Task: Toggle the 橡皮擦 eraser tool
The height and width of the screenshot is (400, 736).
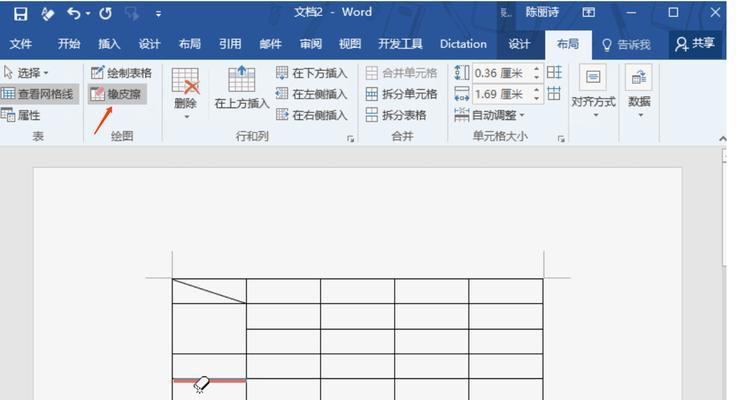Action: point(117,94)
